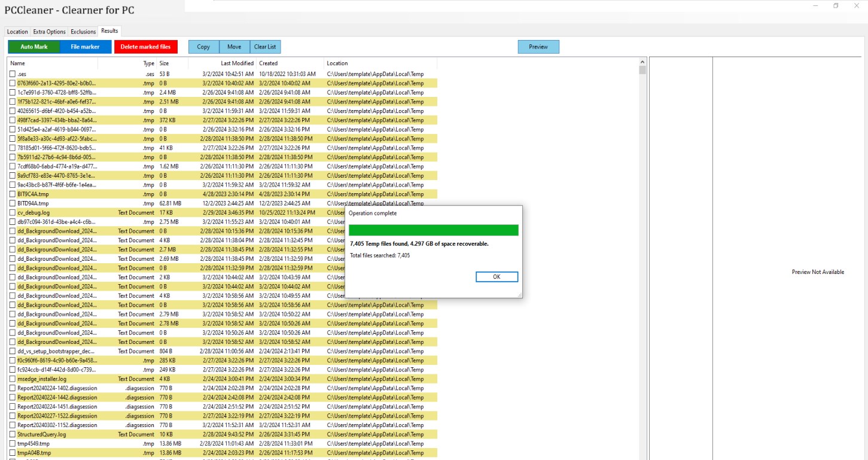
Task: Click the Move button
Action: (234, 47)
